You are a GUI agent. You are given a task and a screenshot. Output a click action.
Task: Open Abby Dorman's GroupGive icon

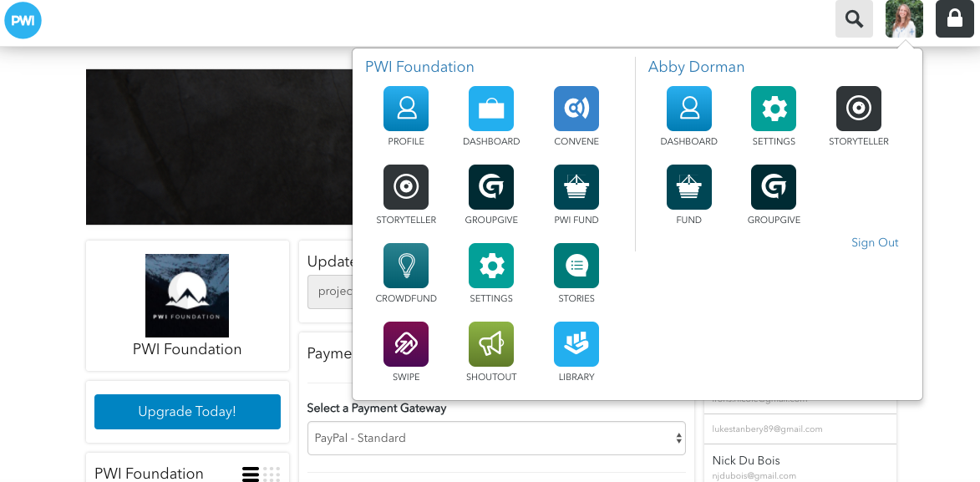(x=774, y=188)
